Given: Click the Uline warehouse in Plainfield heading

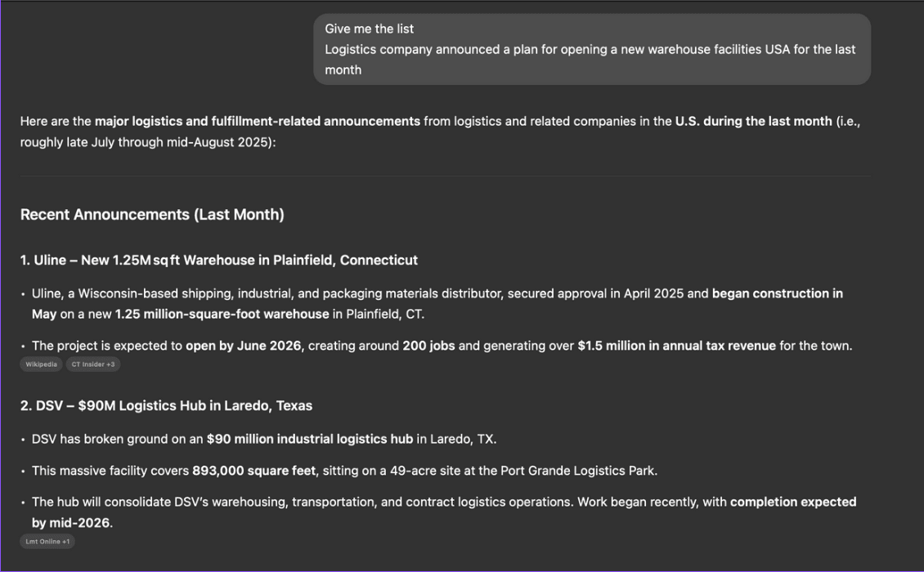Looking at the screenshot, I should [x=219, y=261].
